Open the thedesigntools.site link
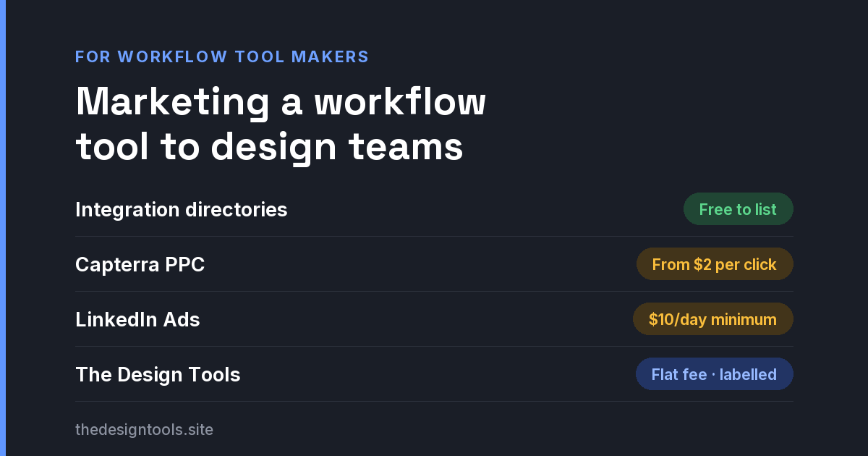This screenshot has height=456, width=868. [x=144, y=430]
